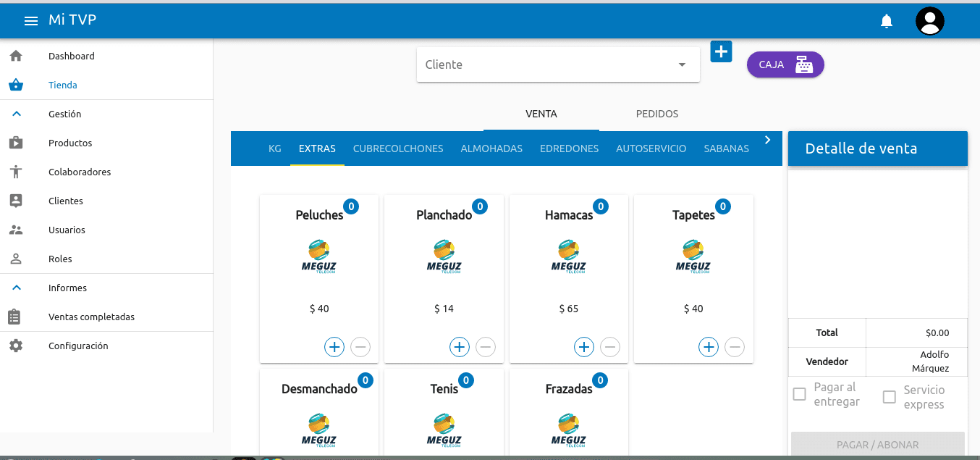The width and height of the screenshot is (980, 460).
Task: Click the Usuarios group icon
Action: [16, 230]
